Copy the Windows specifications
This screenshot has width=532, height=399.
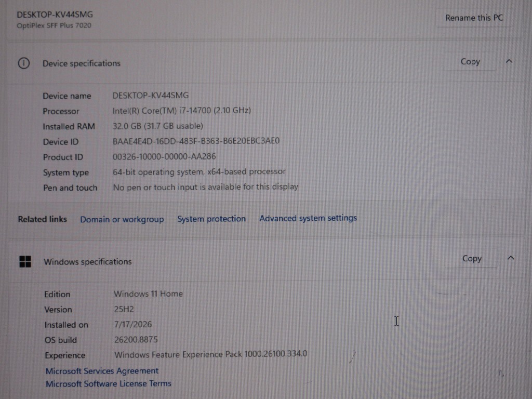click(472, 259)
